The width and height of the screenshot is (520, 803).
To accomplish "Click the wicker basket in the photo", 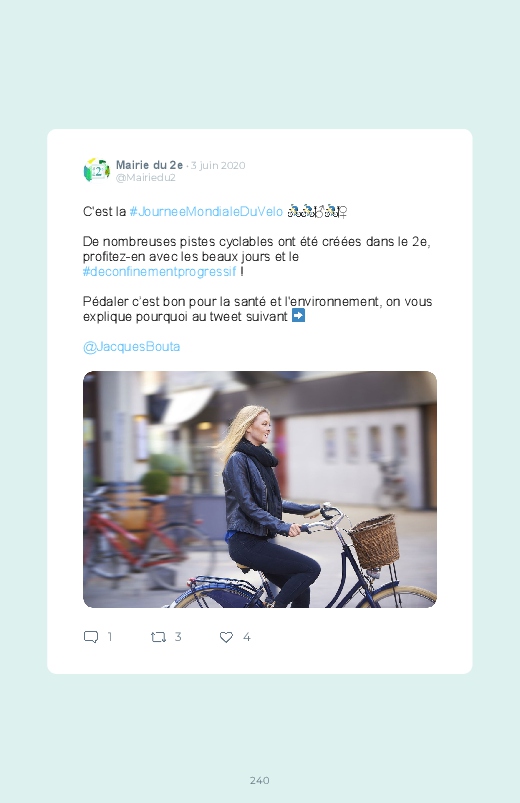I will click(x=375, y=541).
